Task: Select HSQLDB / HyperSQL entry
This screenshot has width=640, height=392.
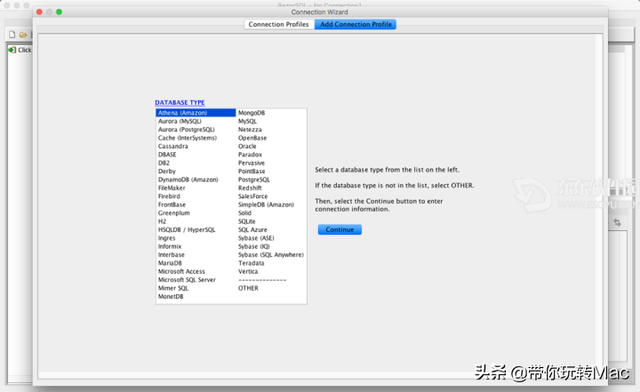Action: click(x=187, y=230)
